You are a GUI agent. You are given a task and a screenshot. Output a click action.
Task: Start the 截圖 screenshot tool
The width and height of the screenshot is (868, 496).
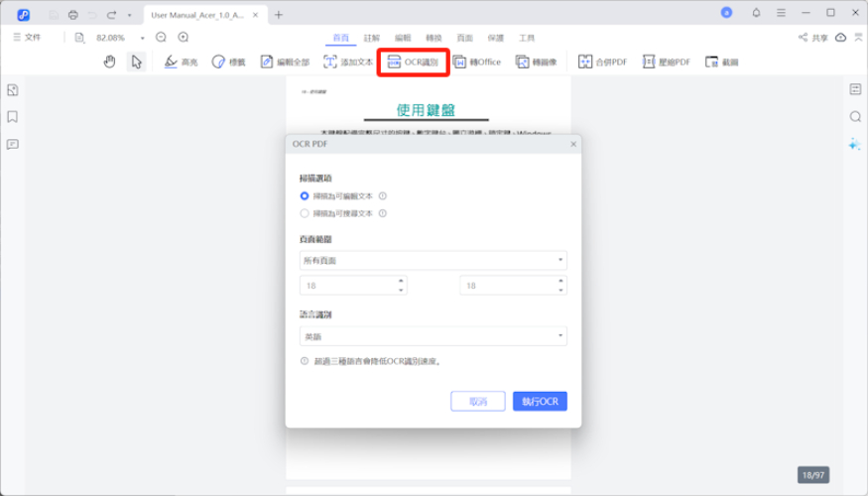pyautogui.click(x=722, y=62)
